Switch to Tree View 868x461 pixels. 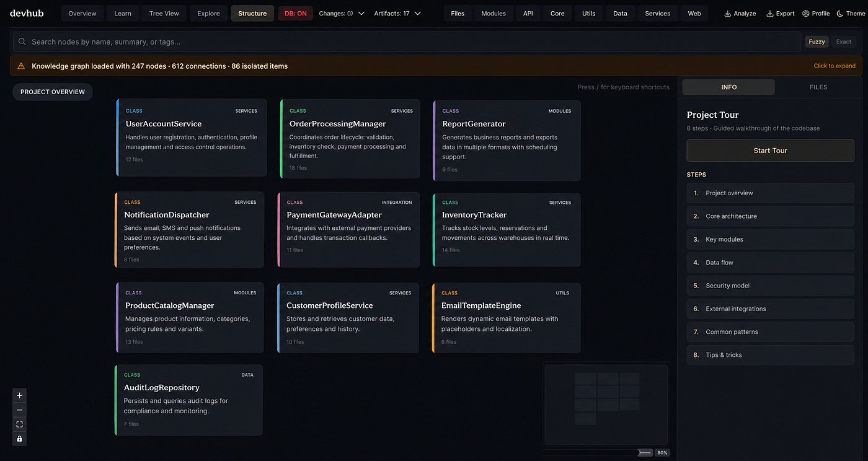pos(164,13)
